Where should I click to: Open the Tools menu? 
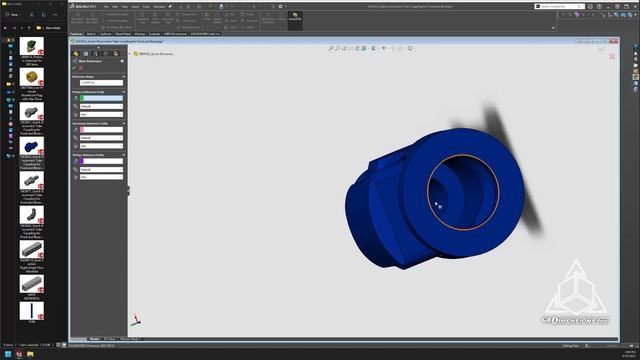(x=146, y=7)
